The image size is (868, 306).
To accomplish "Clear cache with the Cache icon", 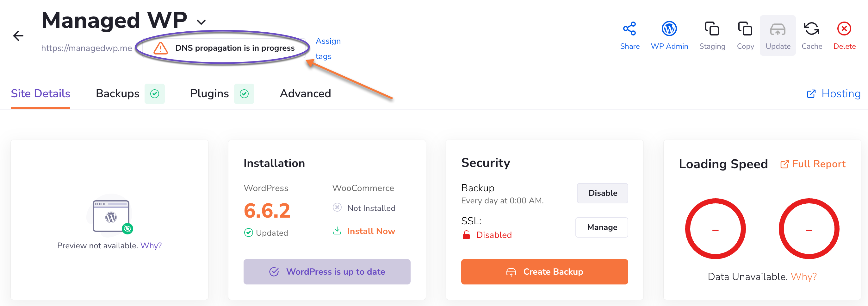I will pos(811,29).
